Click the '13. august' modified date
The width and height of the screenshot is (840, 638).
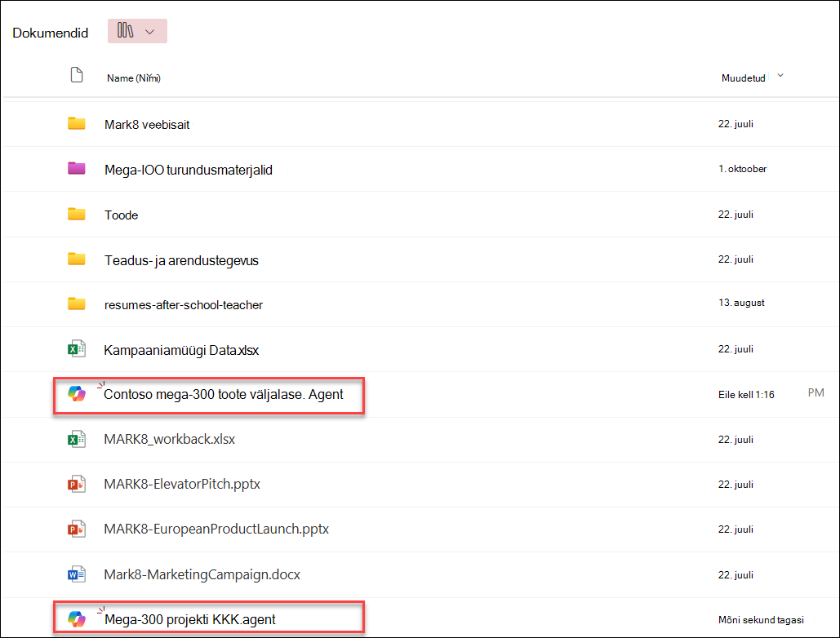[x=741, y=303]
